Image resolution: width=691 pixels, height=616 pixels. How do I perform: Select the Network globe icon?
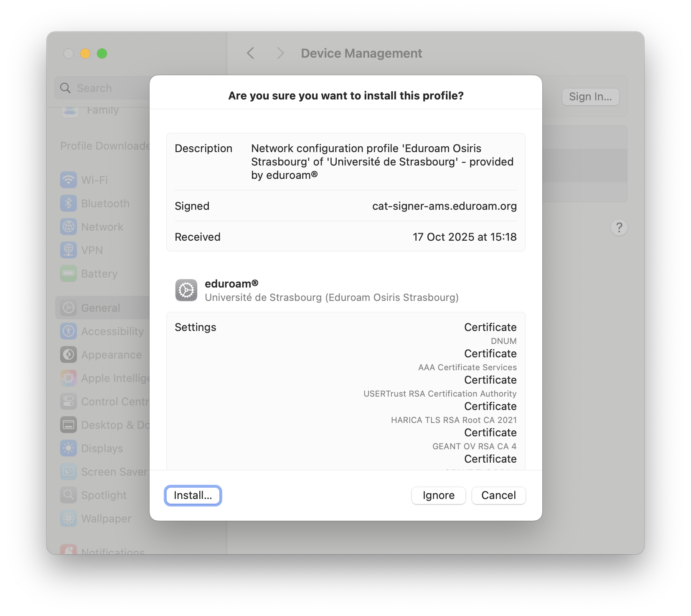click(69, 227)
